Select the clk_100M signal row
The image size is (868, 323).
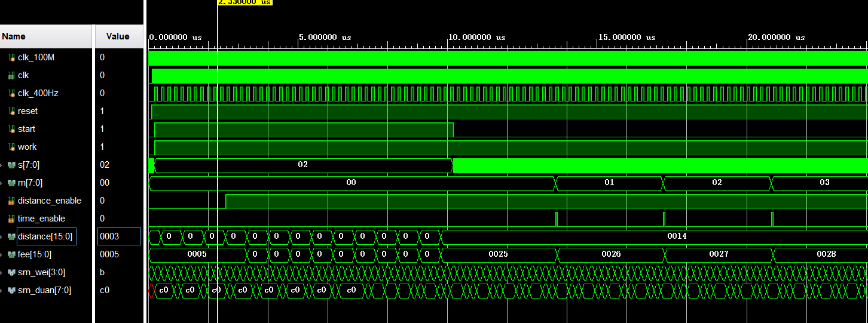[x=47, y=57]
